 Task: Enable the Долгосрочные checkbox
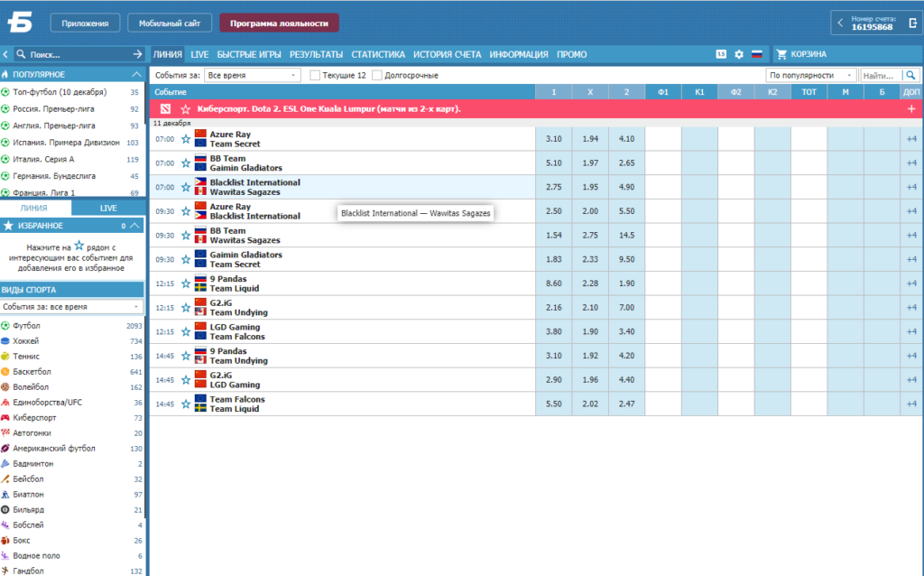pos(377,76)
